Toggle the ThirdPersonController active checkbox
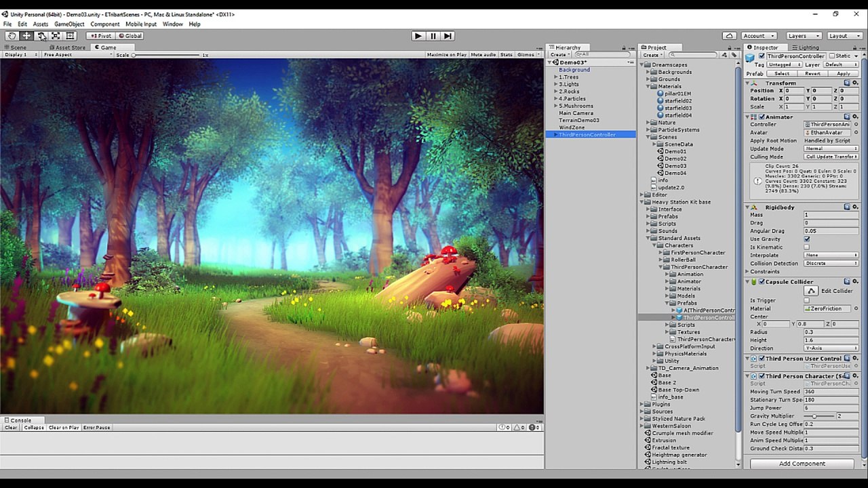Image resolution: width=868 pixels, height=488 pixels. pyautogui.click(x=762, y=56)
